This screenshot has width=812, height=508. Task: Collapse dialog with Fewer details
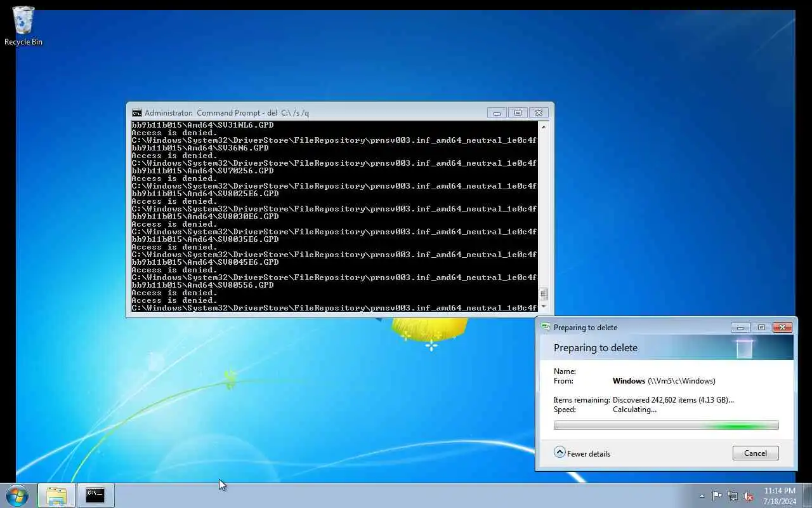point(582,453)
